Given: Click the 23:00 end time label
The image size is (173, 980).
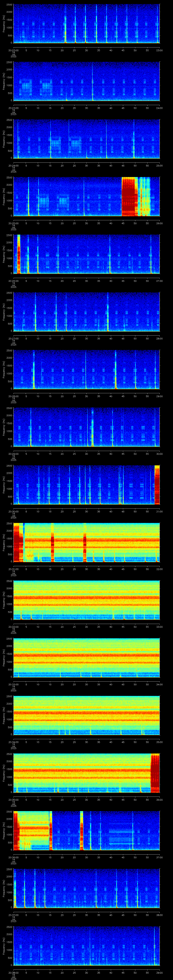Looking at the screenshot, I should point(159,50).
